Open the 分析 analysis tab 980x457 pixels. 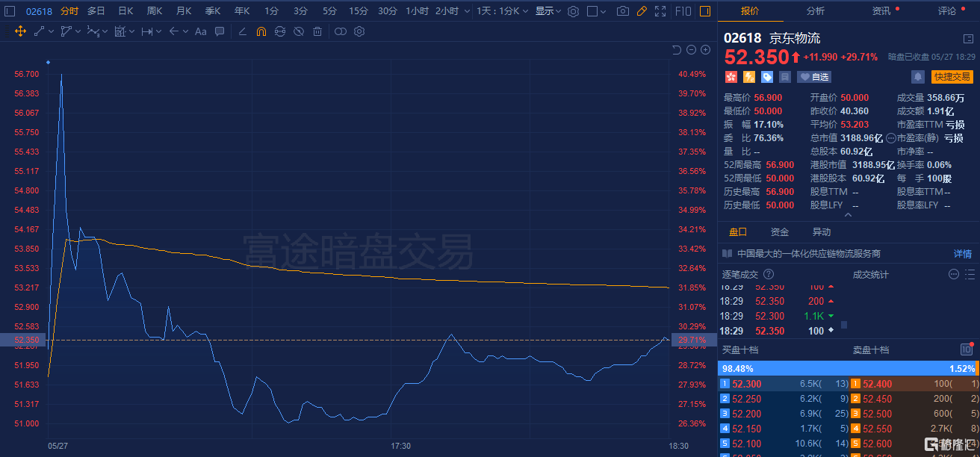click(816, 11)
